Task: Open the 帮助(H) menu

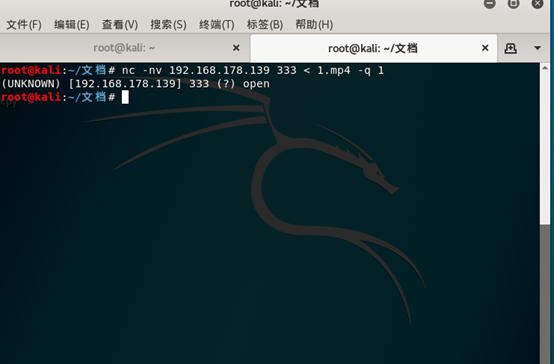Action: tap(314, 25)
